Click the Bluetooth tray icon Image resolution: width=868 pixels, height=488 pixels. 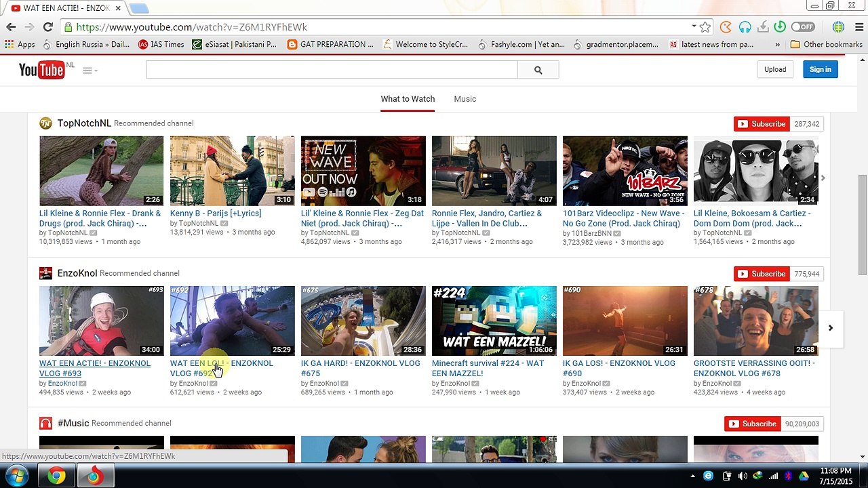click(788, 476)
